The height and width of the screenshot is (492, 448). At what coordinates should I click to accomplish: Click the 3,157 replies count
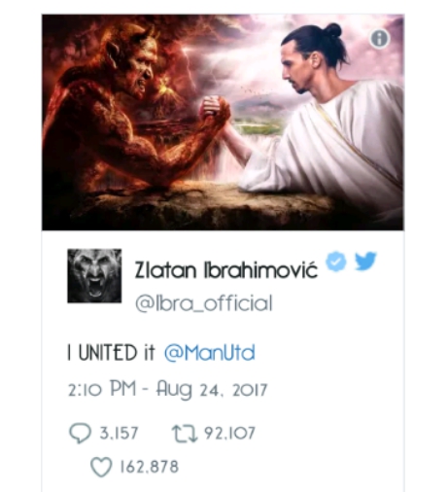coord(119,434)
